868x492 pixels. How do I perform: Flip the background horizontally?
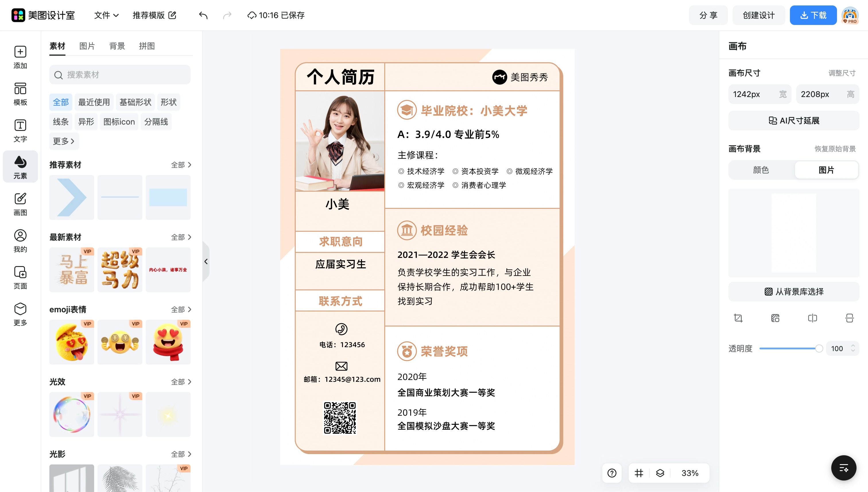812,318
